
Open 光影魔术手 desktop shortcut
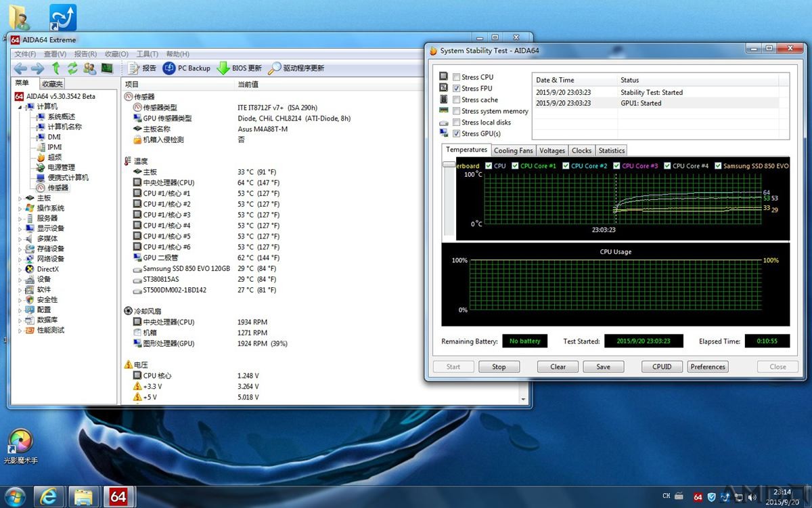[20, 446]
